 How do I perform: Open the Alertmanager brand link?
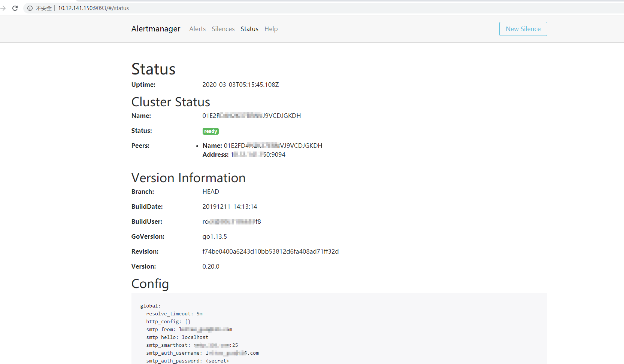click(156, 29)
